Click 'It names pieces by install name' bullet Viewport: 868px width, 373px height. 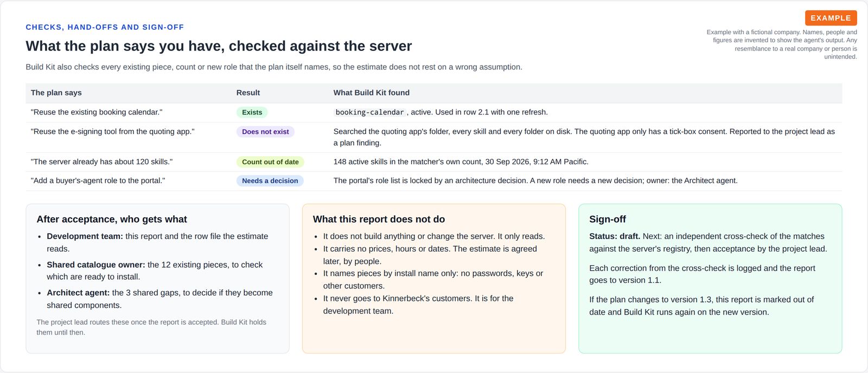tap(433, 280)
